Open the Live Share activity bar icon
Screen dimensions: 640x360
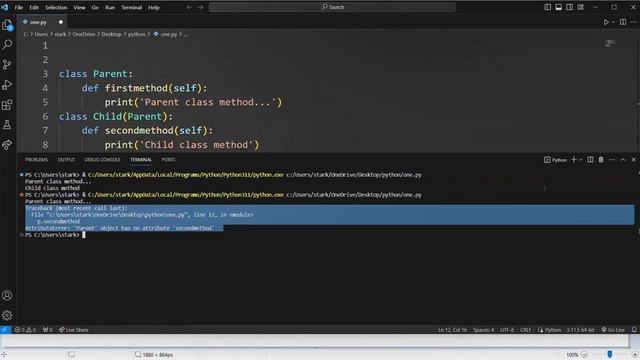click(x=7, y=144)
